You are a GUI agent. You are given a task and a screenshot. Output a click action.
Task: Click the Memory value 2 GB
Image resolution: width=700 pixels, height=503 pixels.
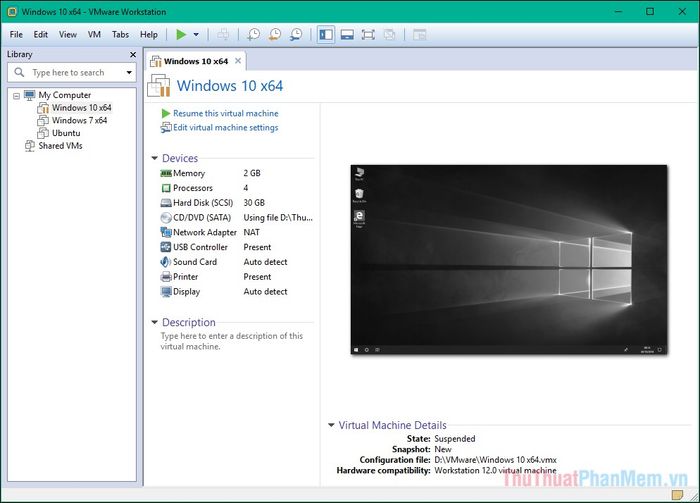tap(252, 173)
